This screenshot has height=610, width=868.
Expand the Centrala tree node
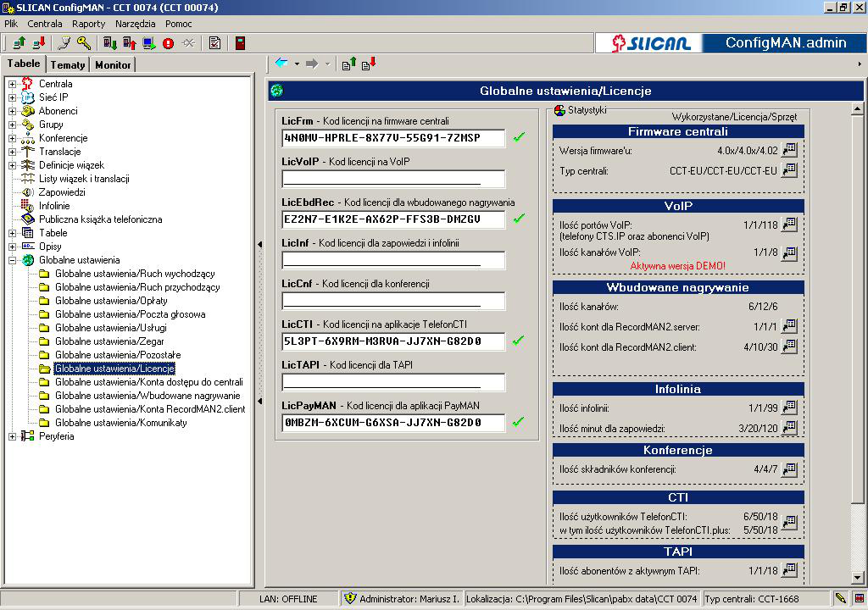click(x=12, y=84)
